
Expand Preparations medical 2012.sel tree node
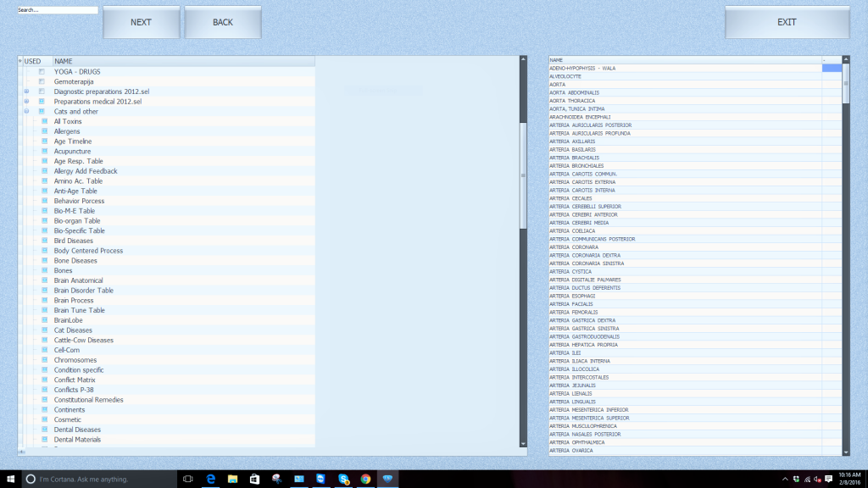(x=26, y=102)
